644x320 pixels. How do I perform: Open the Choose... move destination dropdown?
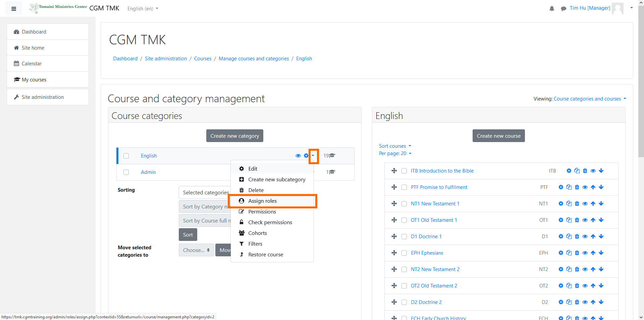pyautogui.click(x=196, y=250)
